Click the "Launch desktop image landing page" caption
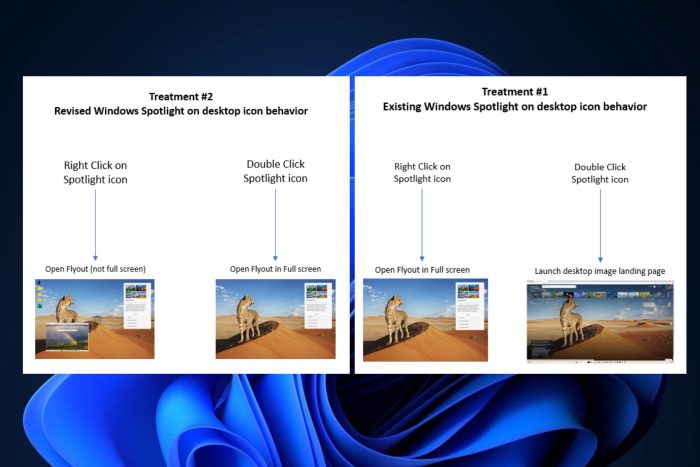This screenshot has height=467, width=700. (x=600, y=271)
